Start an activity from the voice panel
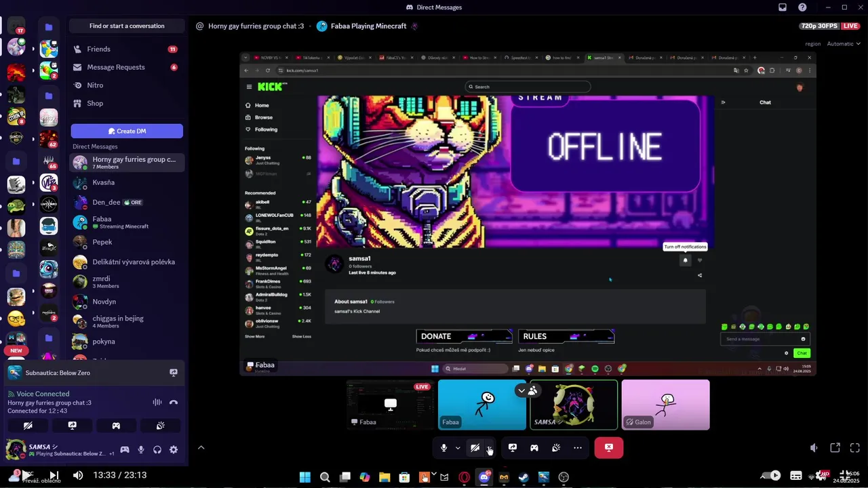 (116, 426)
